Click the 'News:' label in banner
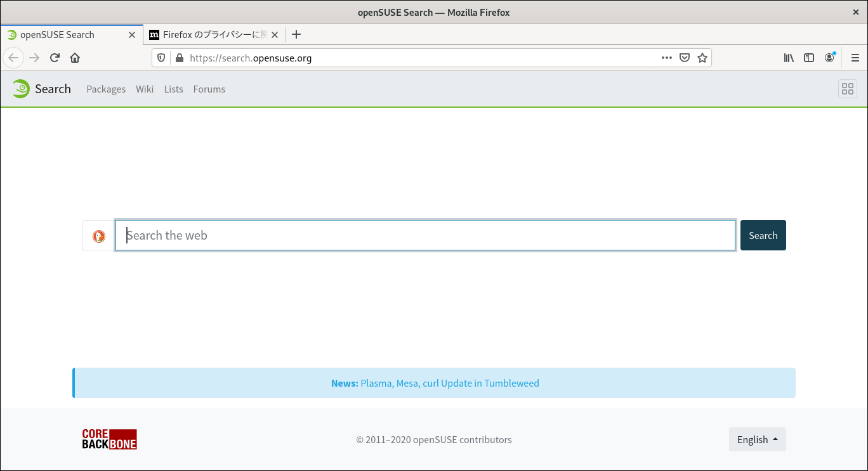868x471 pixels. [x=345, y=383]
